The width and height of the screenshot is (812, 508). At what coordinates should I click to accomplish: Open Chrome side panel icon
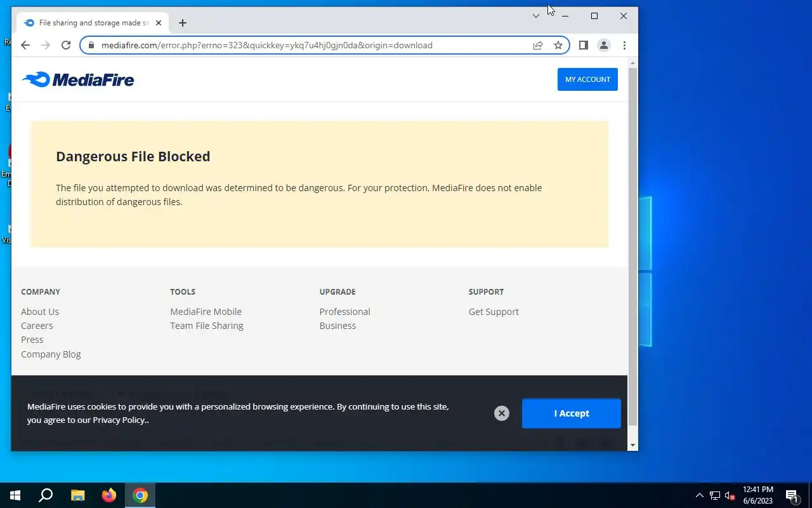(x=584, y=45)
